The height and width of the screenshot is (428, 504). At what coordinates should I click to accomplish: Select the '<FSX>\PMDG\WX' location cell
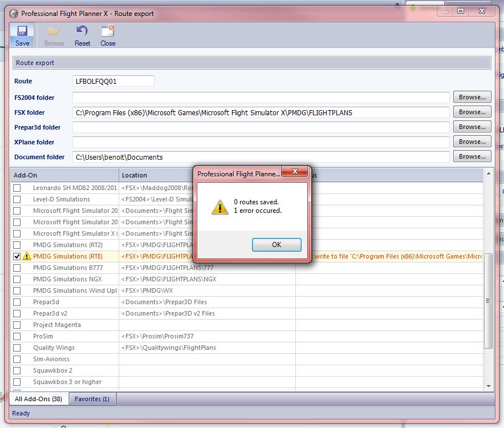click(x=207, y=290)
